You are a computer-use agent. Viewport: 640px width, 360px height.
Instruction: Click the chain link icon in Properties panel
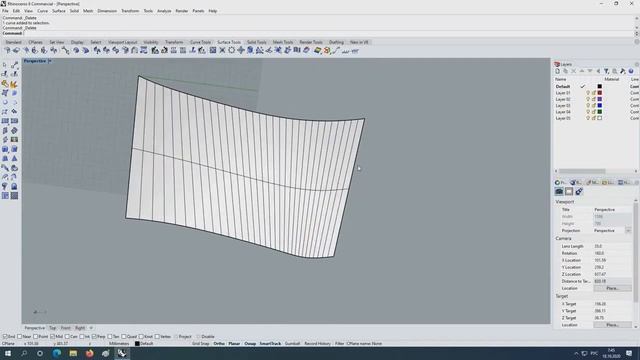point(579,191)
